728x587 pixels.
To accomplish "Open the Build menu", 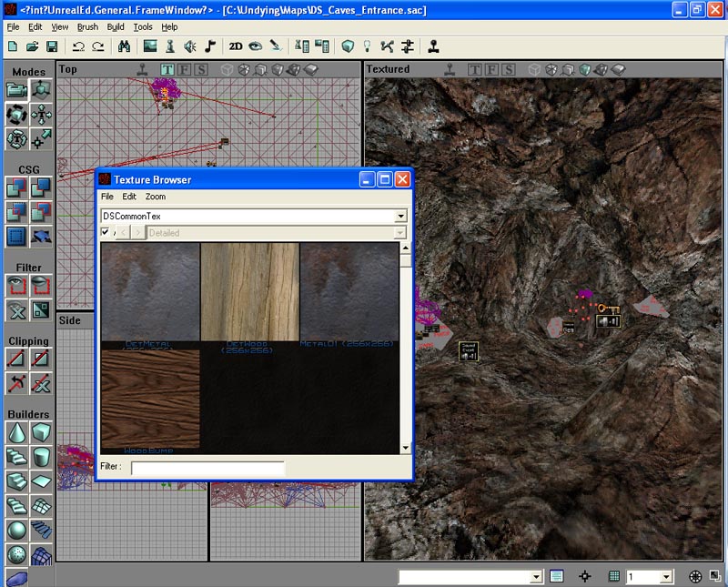I will pos(116,27).
